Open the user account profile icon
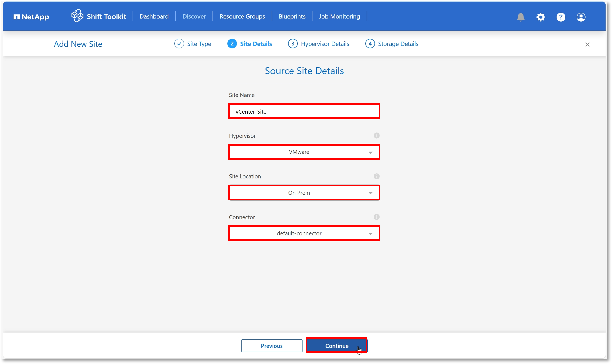Screen dimensions: 612x364 tap(581, 17)
